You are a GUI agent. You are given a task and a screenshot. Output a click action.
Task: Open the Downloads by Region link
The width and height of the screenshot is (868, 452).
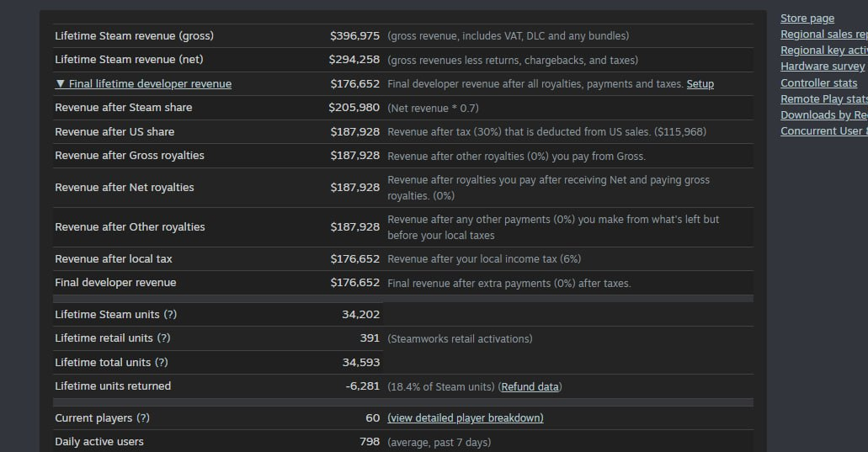pyautogui.click(x=823, y=115)
